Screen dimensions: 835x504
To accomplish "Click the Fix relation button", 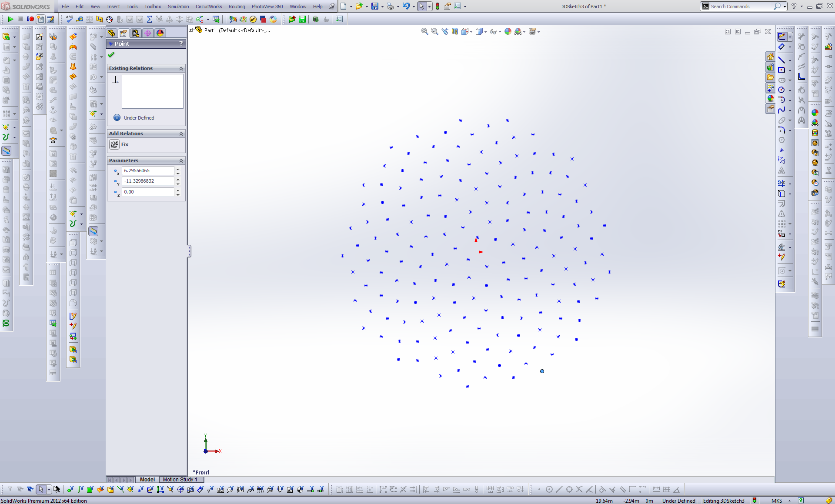I will 115,144.
